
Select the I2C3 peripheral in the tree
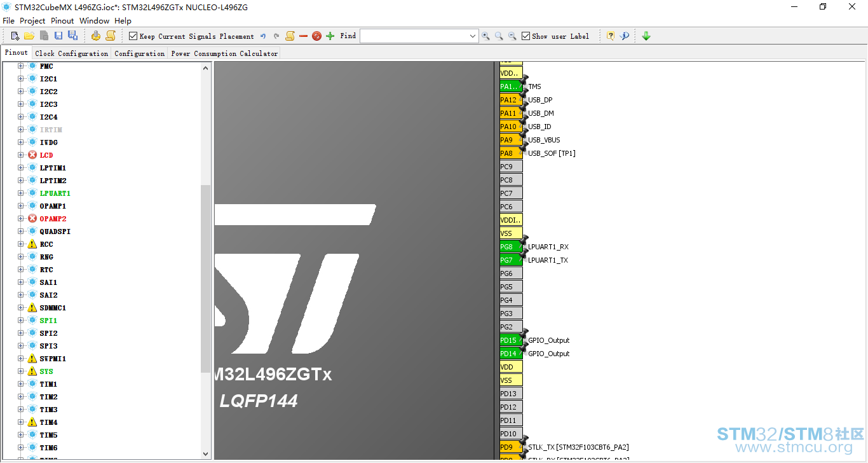point(49,104)
